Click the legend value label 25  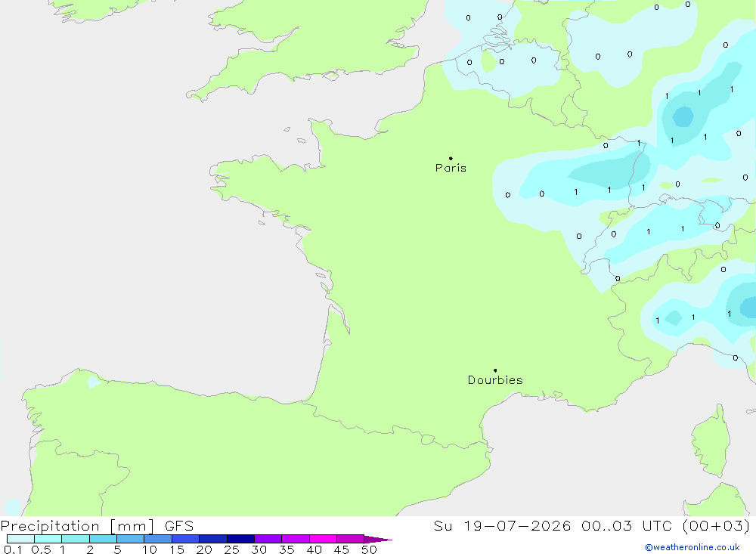coord(231,549)
